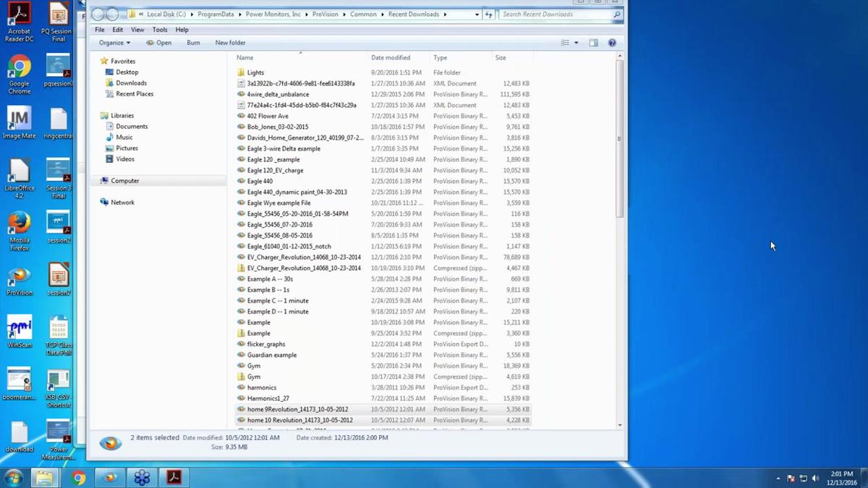Click the New folder button
Image resolution: width=868 pixels, height=488 pixels.
230,43
